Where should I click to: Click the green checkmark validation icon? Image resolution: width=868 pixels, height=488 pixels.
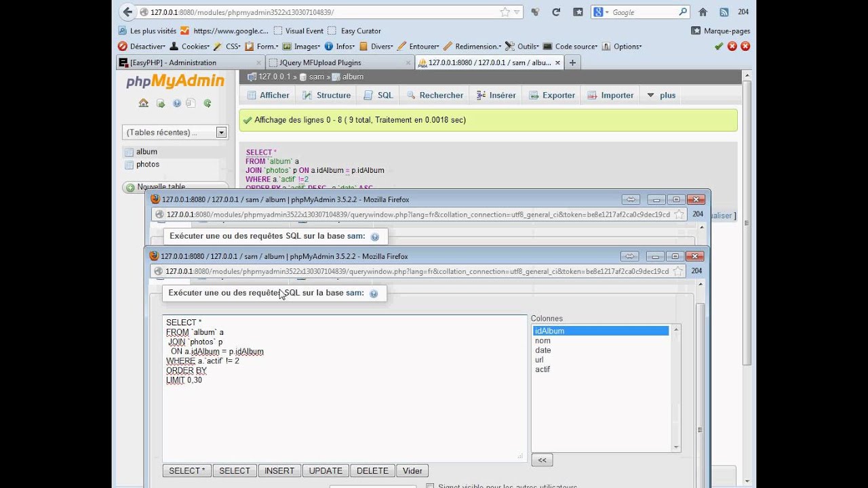(719, 46)
